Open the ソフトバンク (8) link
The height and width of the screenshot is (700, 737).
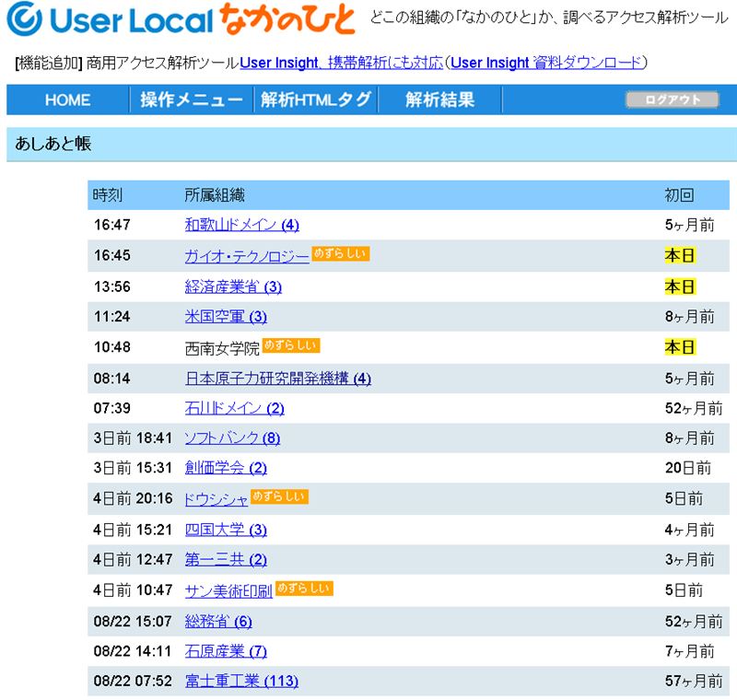pyautogui.click(x=232, y=438)
